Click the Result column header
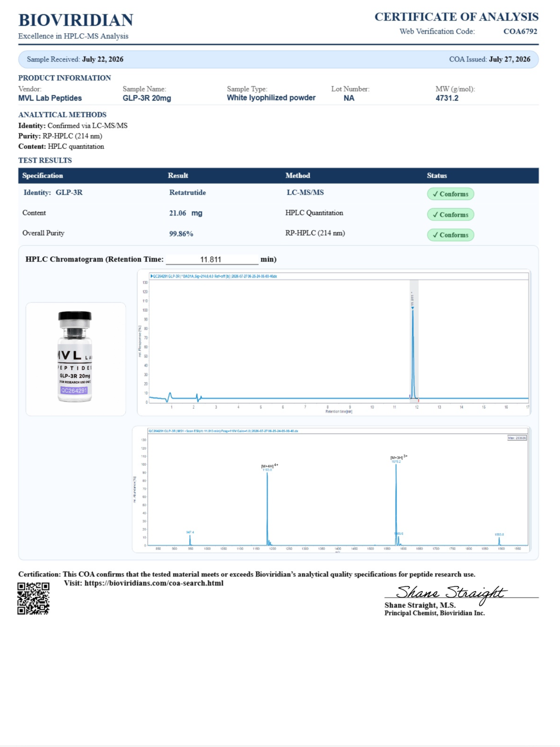560x747 pixels. point(178,176)
